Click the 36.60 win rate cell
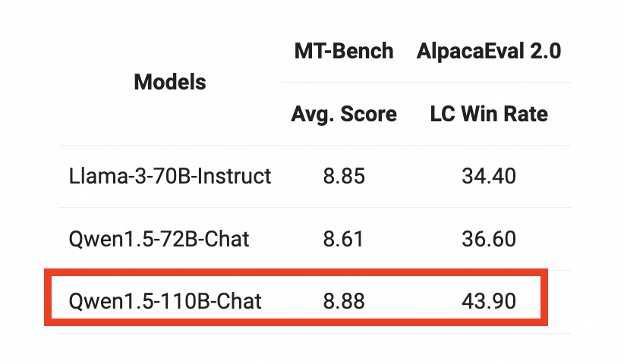Image resolution: width=624 pixels, height=364 pixels. tap(488, 240)
